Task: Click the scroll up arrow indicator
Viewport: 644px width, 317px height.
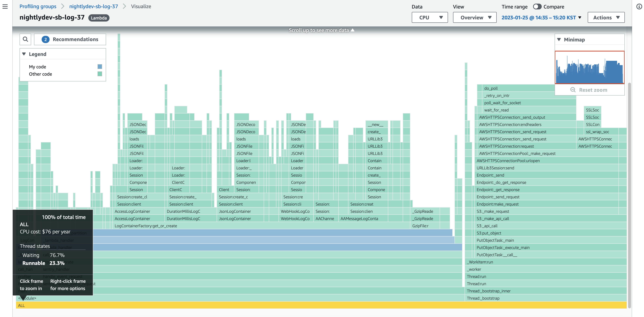Action: 353,30
